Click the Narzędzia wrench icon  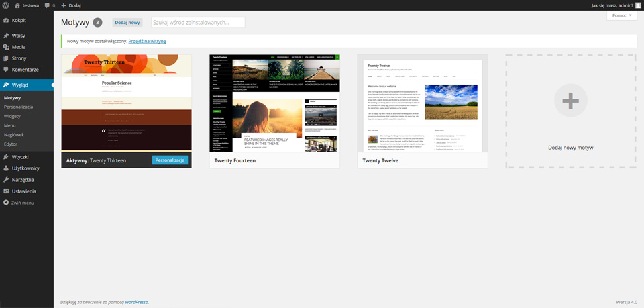[x=6, y=180]
